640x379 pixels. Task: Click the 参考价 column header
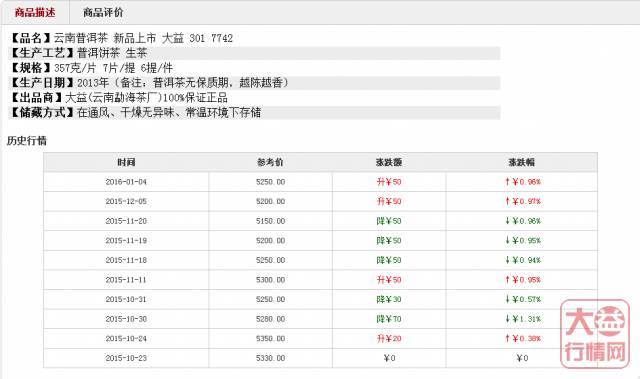pyautogui.click(x=270, y=162)
